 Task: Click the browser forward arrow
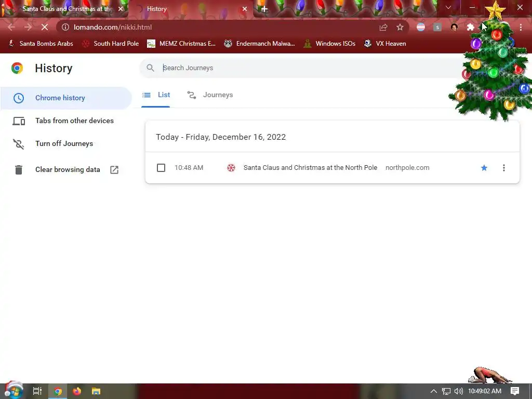(28, 27)
